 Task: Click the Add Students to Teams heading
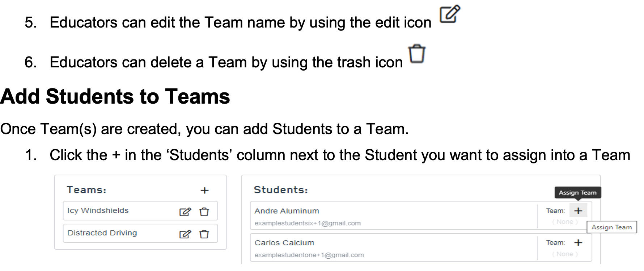click(115, 97)
